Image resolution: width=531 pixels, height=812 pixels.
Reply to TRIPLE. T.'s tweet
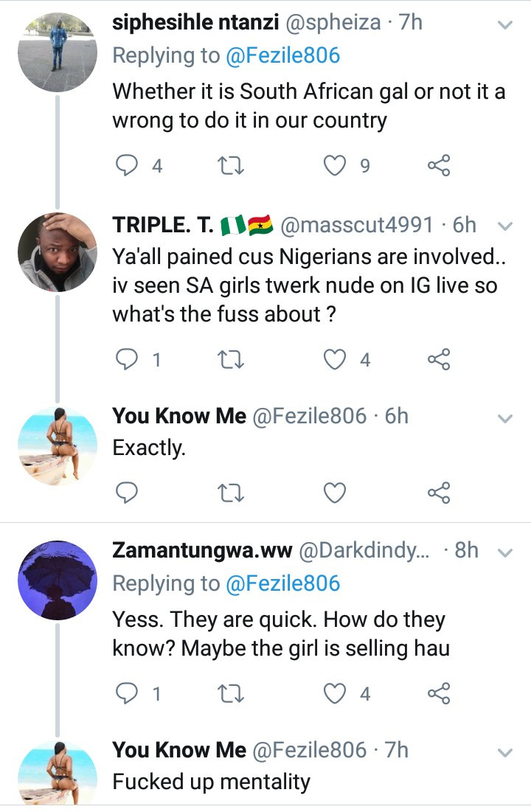coord(128,360)
